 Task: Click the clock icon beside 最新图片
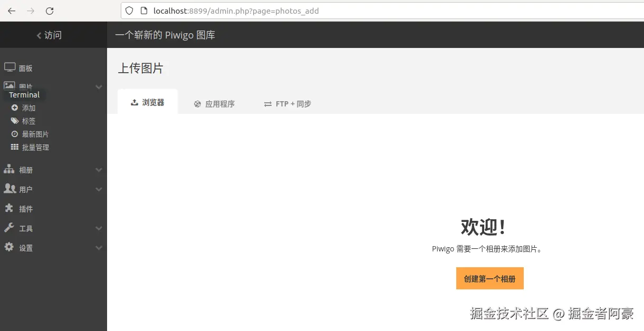click(x=15, y=134)
